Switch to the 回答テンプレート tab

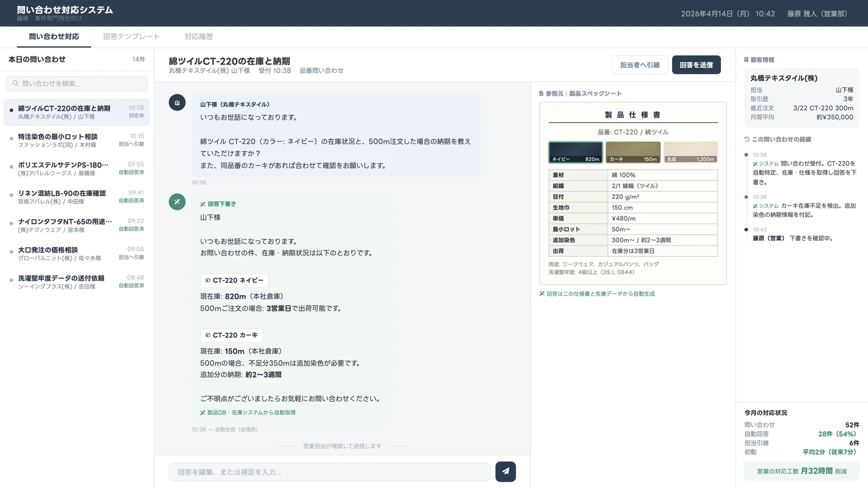(x=131, y=36)
